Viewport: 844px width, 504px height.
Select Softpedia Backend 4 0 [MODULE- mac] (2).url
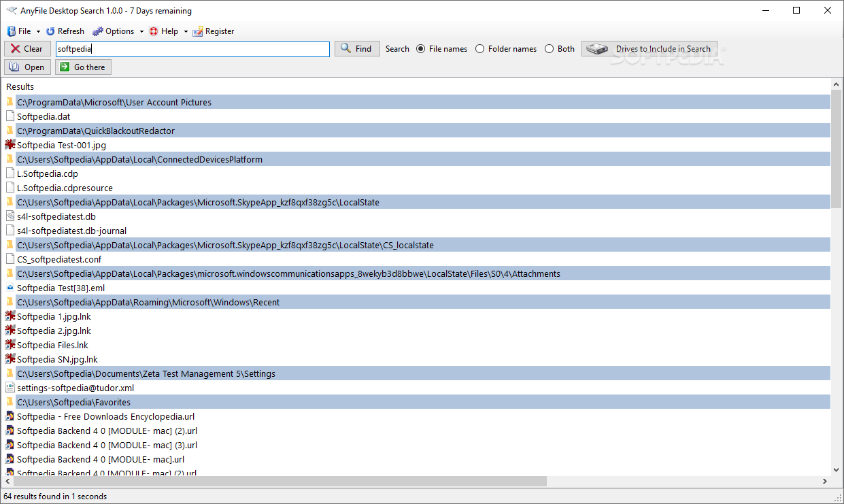pyautogui.click(x=107, y=431)
